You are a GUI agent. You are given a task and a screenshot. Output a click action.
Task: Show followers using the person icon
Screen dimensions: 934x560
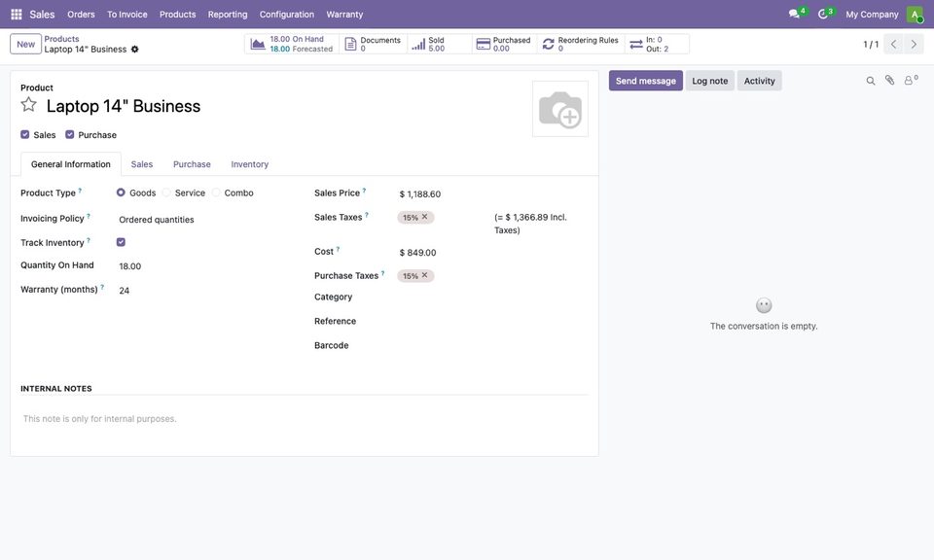tap(911, 81)
